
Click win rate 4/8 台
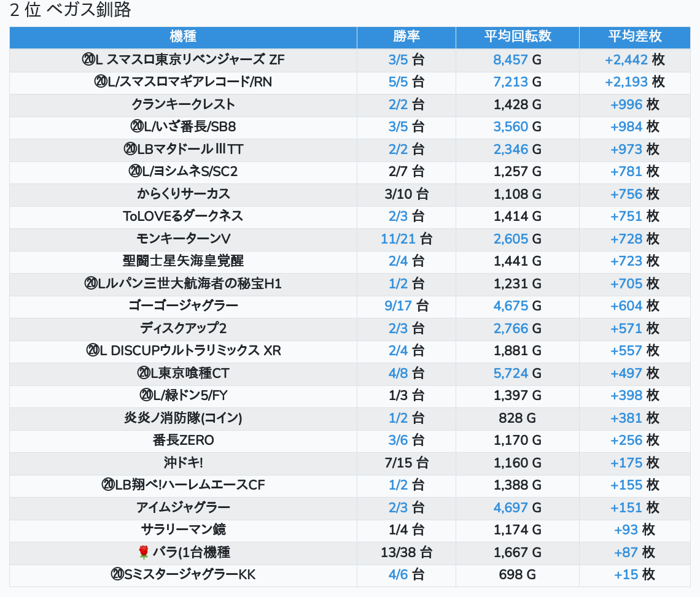pyautogui.click(x=406, y=373)
